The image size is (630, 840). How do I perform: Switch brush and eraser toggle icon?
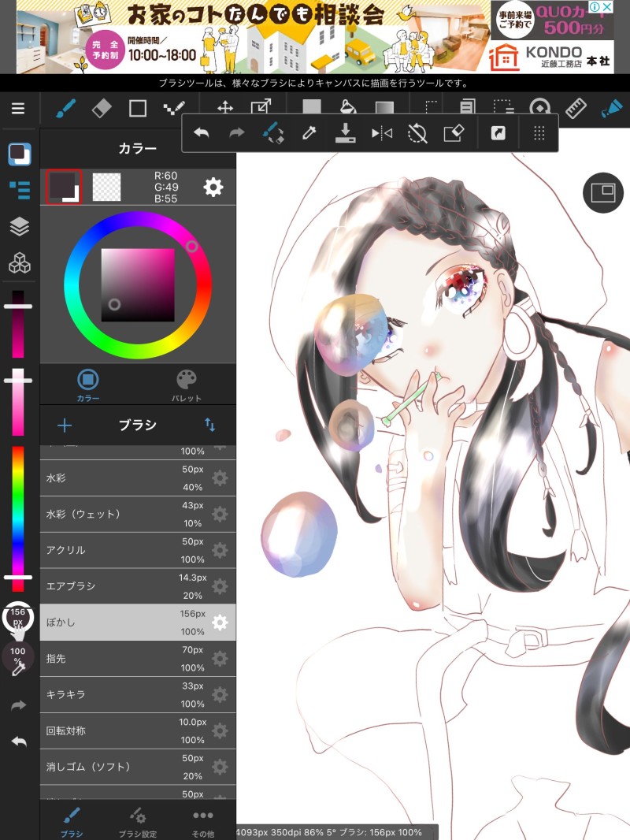273,133
